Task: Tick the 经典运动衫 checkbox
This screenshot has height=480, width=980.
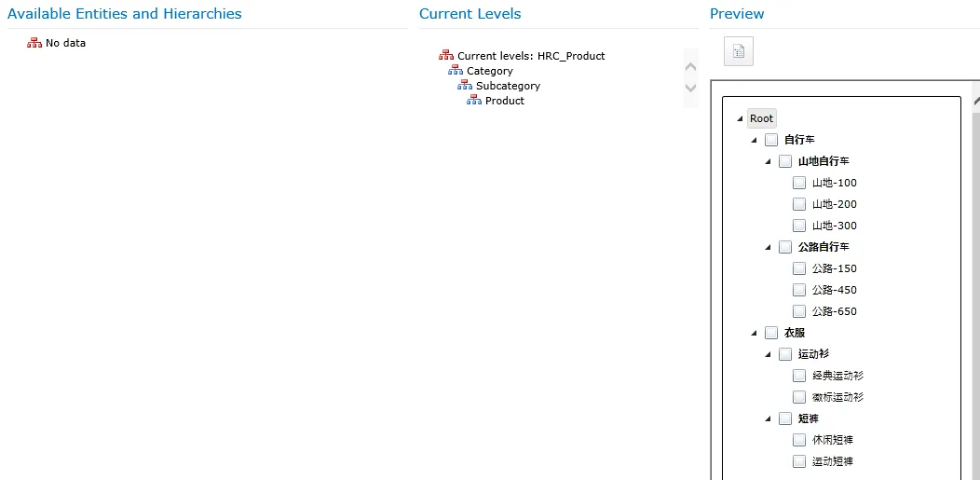Action: click(x=798, y=376)
